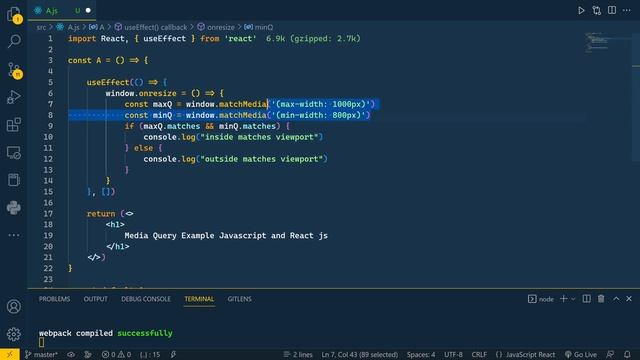Click the src breadcrumb
Screen dimensions: 640x360
tap(41, 27)
